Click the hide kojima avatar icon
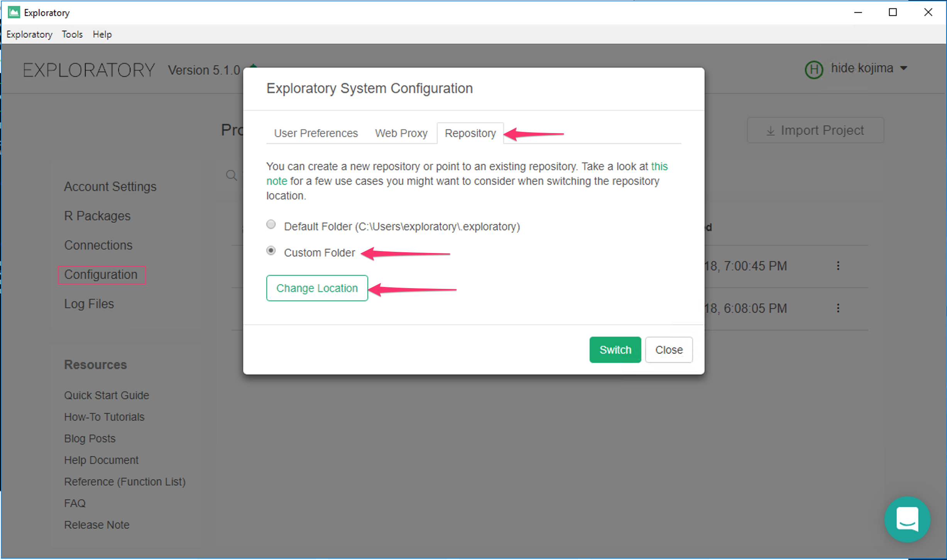 [x=814, y=69]
